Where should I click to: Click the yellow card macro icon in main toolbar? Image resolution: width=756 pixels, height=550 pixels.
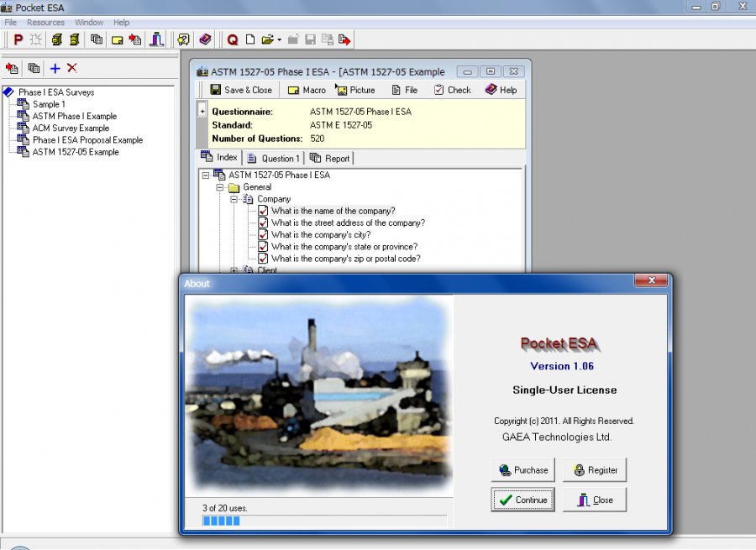117,40
